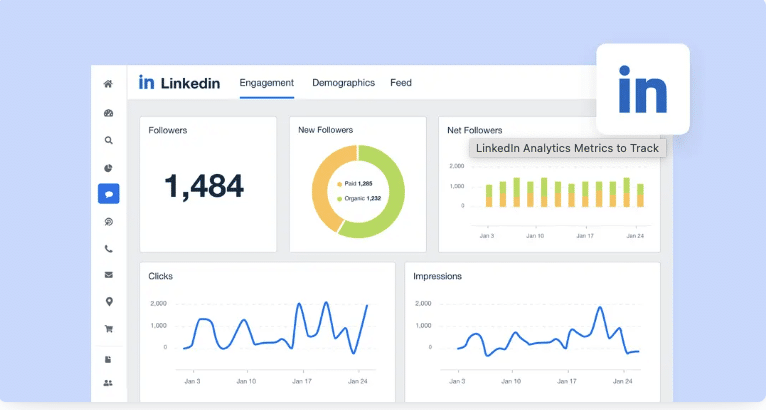Click the New Followers card title
The height and width of the screenshot is (410, 766).
click(325, 130)
